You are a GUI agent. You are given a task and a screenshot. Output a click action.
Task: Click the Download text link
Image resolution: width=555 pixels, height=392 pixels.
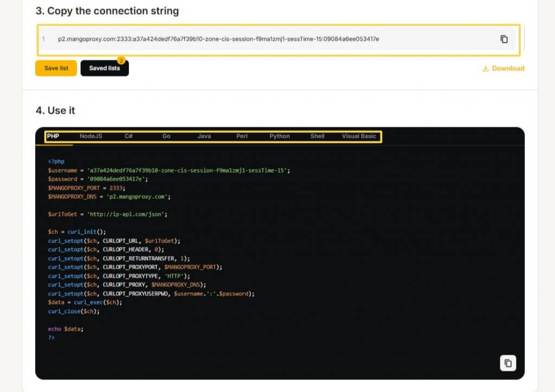tap(508, 69)
